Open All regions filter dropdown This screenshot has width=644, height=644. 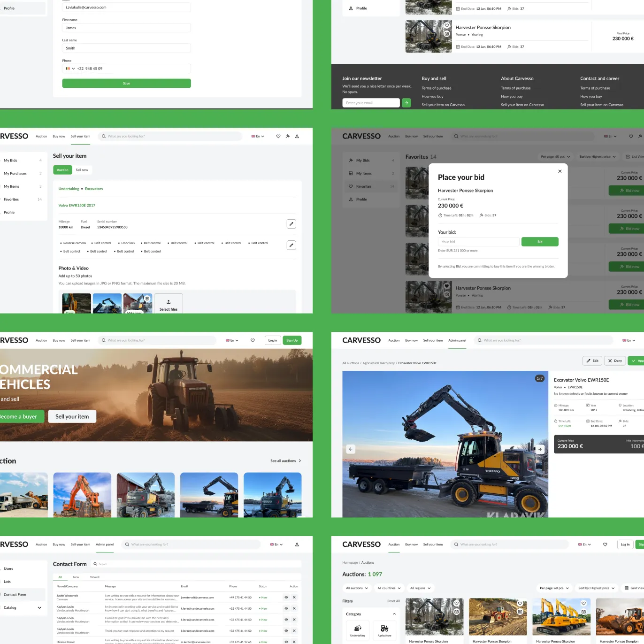(421, 588)
